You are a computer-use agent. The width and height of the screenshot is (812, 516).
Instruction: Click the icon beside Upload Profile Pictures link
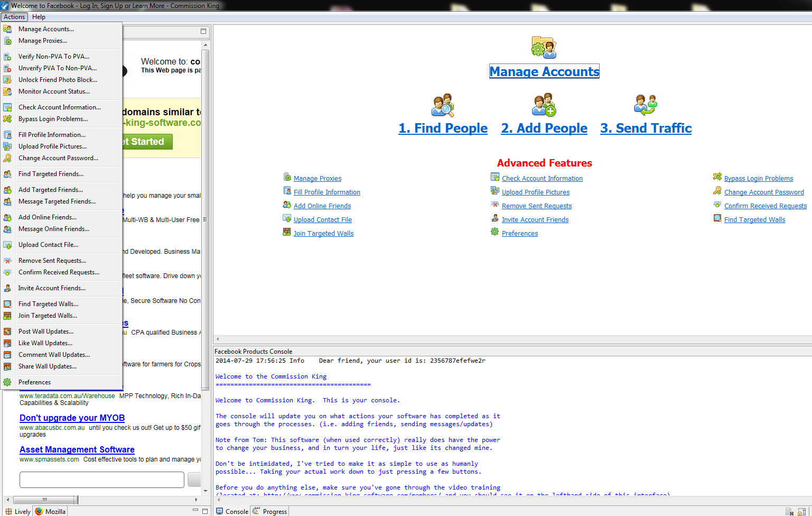pyautogui.click(x=495, y=190)
